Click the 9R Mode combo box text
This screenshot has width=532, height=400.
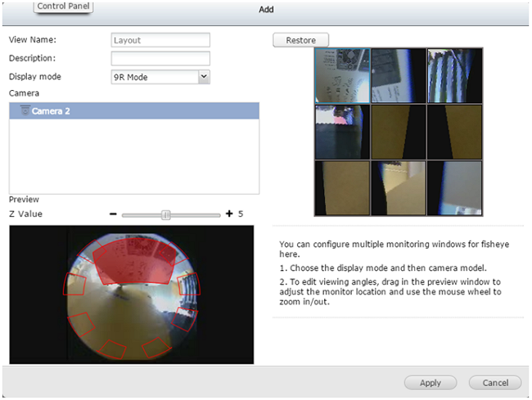[131, 77]
